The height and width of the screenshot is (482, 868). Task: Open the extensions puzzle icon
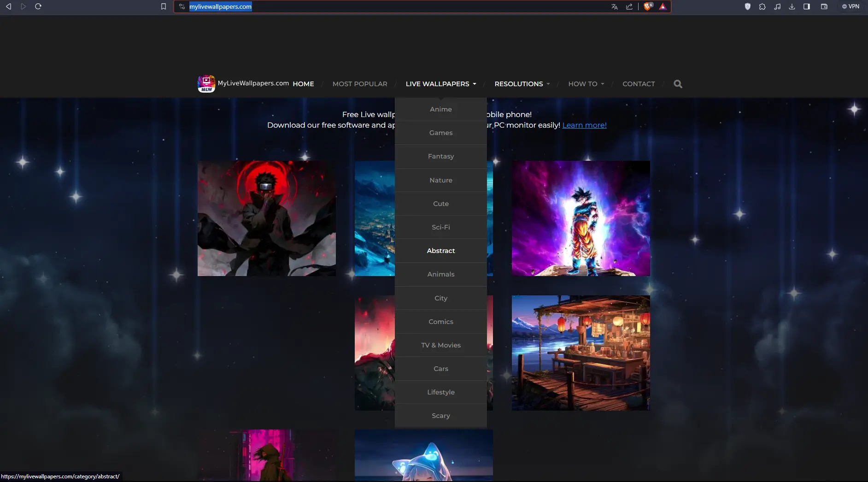click(x=762, y=6)
